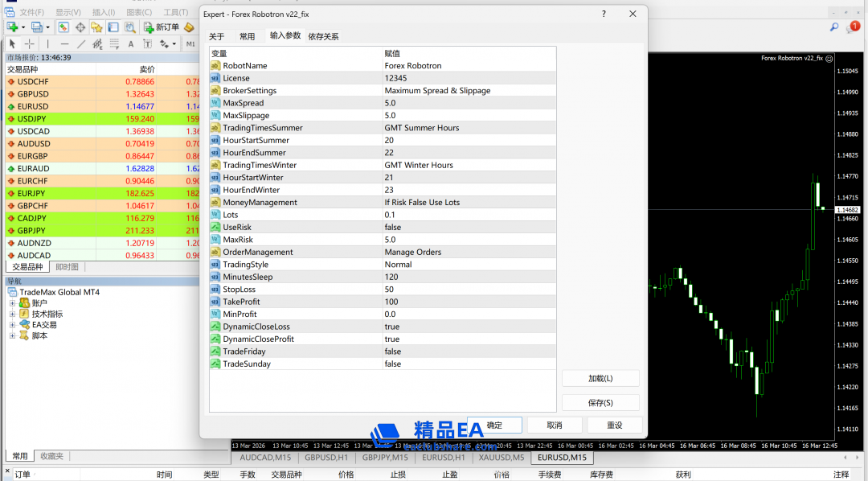Select the trendline drawing tool
This screenshot has height=481, width=868.
click(81, 44)
